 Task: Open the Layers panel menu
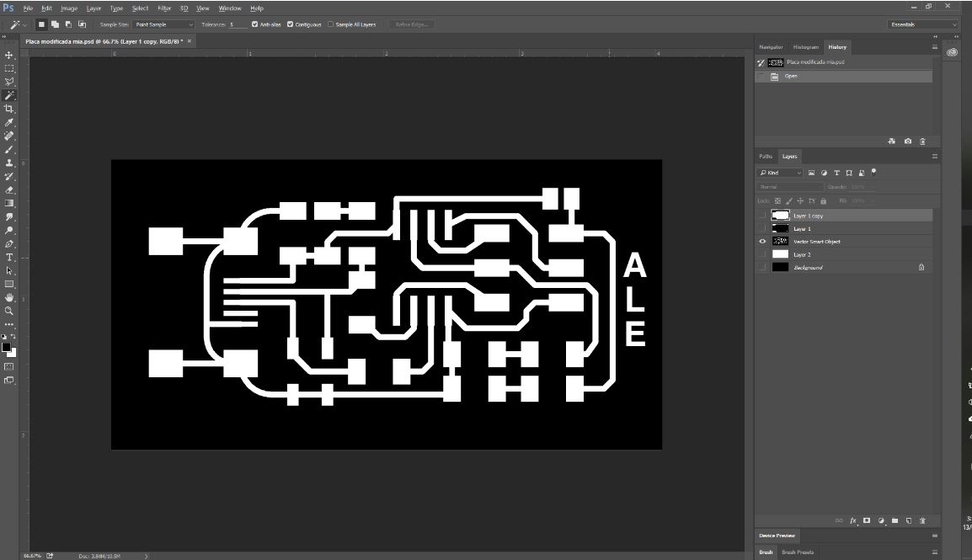(x=935, y=157)
